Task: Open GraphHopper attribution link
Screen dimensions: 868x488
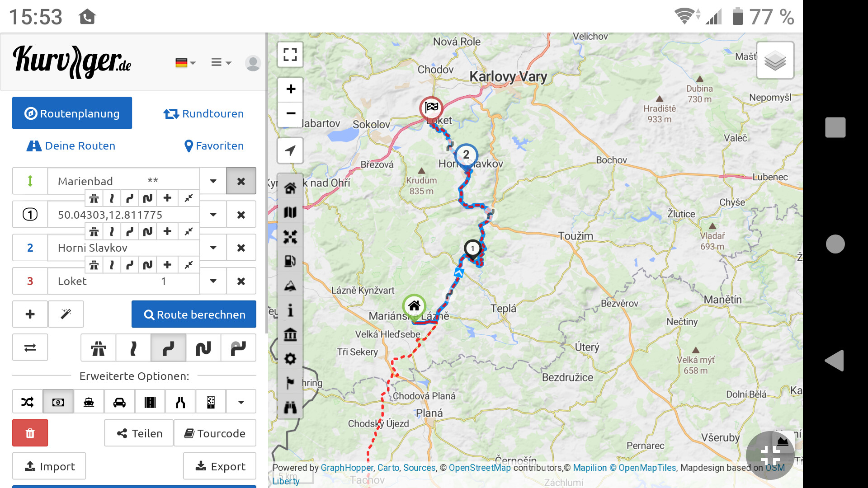Action: [x=347, y=468]
